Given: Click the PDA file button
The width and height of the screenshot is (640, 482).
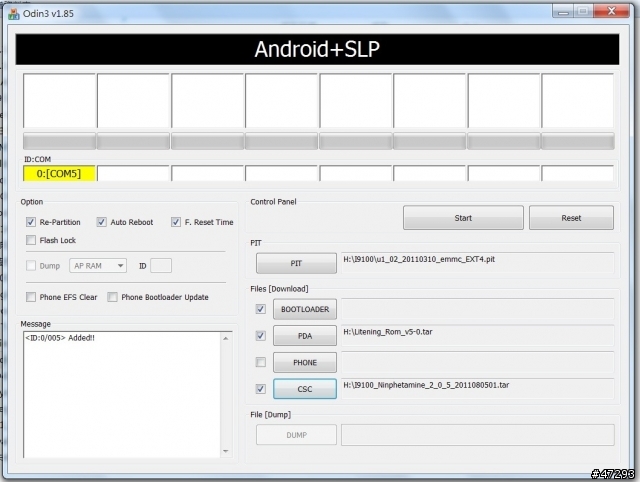Looking at the screenshot, I should pos(305,336).
